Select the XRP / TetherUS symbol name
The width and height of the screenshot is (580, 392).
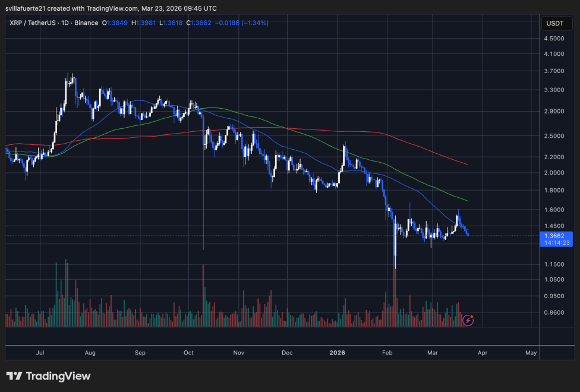click(x=33, y=23)
